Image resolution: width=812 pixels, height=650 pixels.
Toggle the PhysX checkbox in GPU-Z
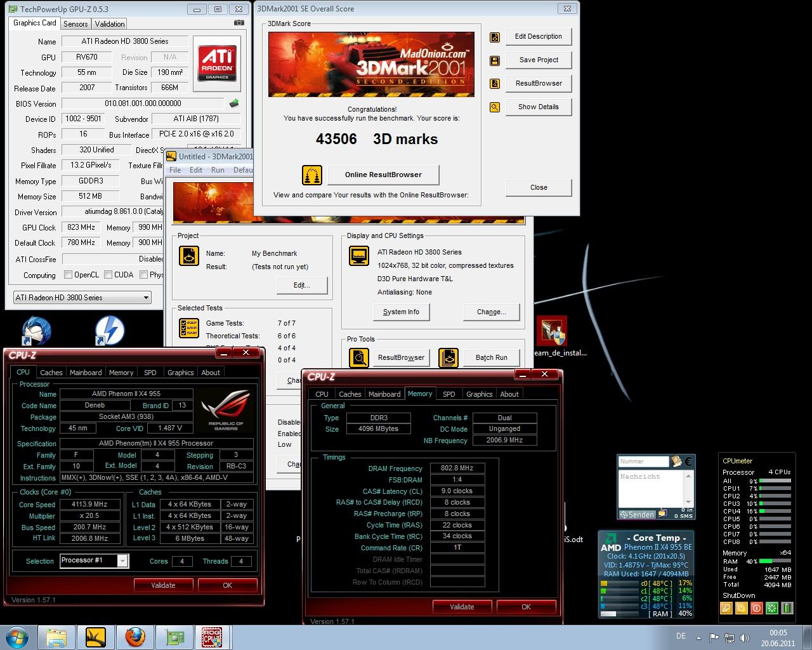[143, 275]
